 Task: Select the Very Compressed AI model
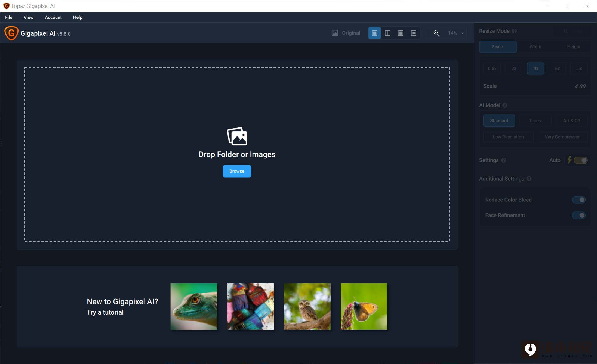(x=562, y=137)
